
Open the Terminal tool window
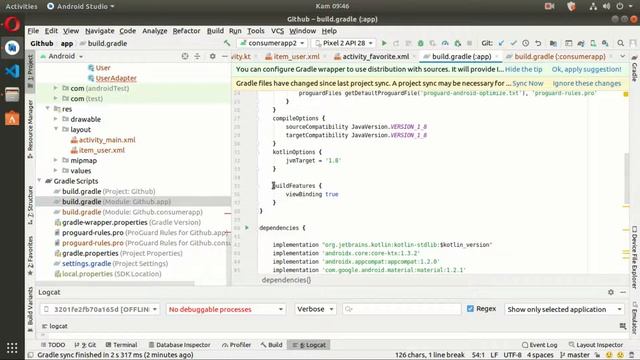click(x=121, y=345)
